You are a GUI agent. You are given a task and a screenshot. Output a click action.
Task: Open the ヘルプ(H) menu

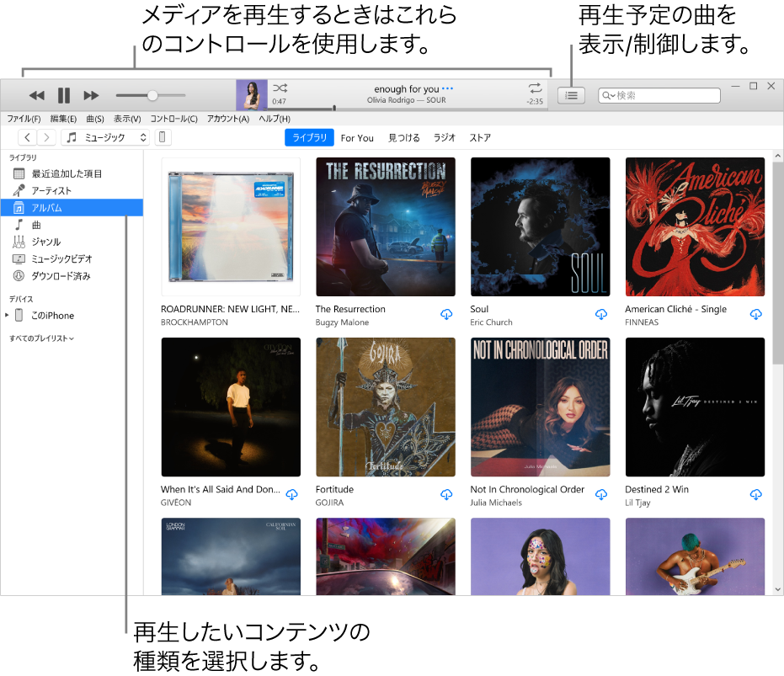tap(275, 119)
